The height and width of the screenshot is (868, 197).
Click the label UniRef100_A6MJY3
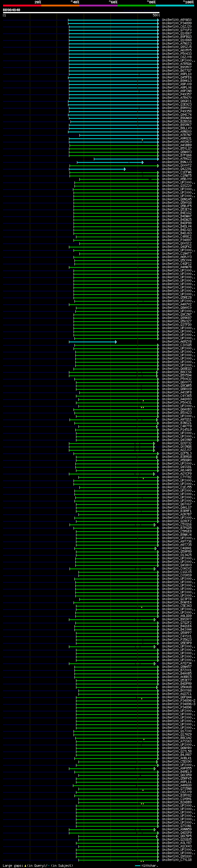point(177,257)
